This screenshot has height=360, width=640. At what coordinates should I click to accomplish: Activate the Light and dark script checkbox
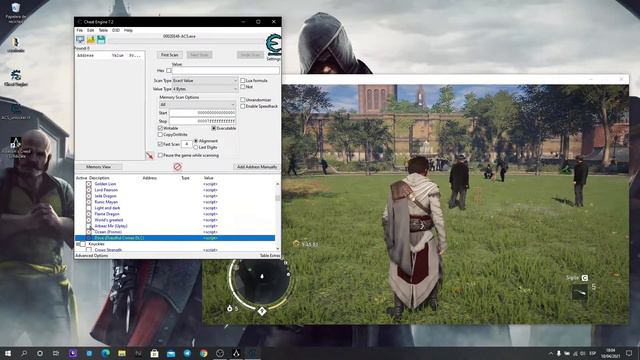pyautogui.click(x=89, y=208)
